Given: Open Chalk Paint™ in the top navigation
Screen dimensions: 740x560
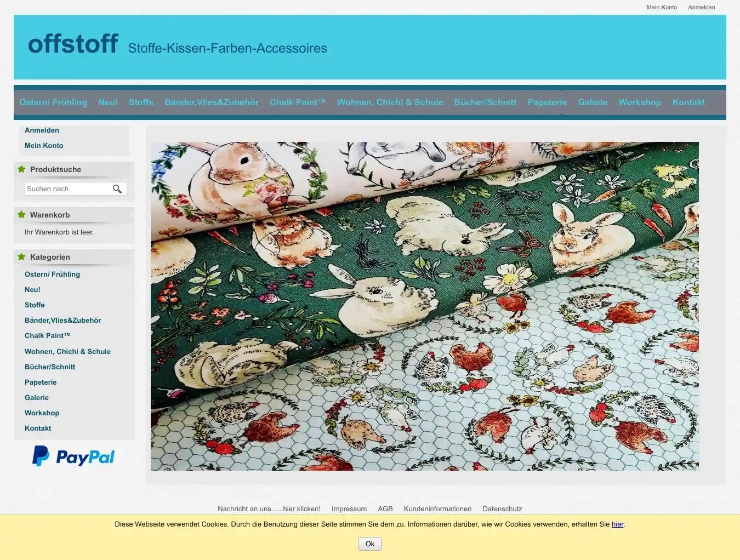Looking at the screenshot, I should pos(298,102).
